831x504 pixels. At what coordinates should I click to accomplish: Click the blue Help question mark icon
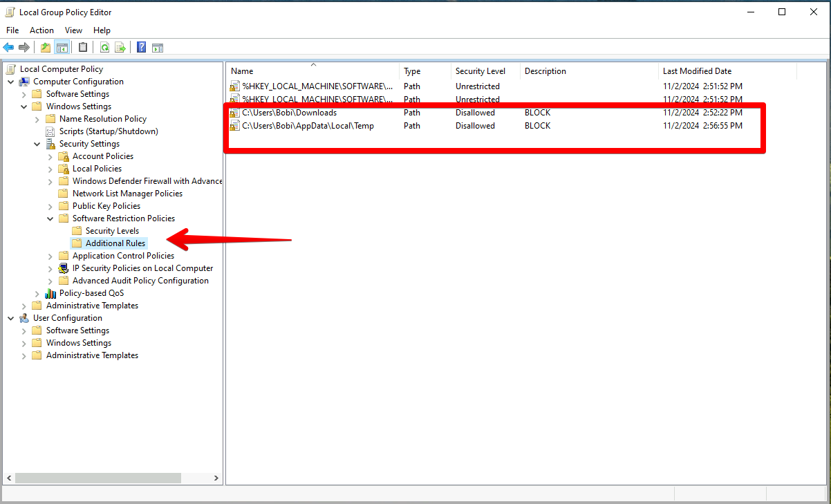coord(141,48)
